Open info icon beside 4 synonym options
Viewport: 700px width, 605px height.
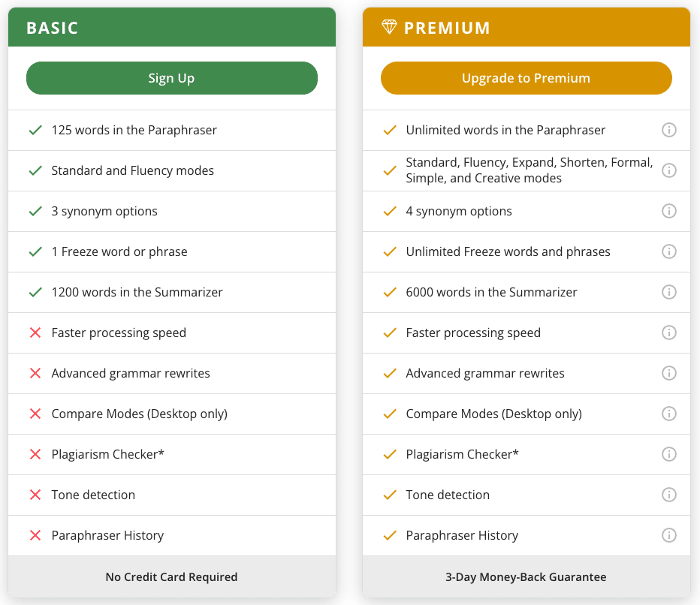click(x=668, y=211)
